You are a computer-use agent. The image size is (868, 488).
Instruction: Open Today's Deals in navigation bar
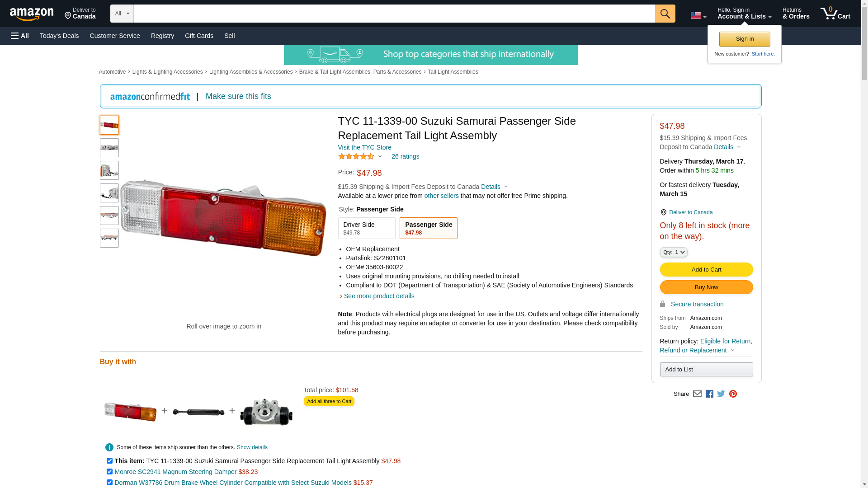tap(59, 36)
